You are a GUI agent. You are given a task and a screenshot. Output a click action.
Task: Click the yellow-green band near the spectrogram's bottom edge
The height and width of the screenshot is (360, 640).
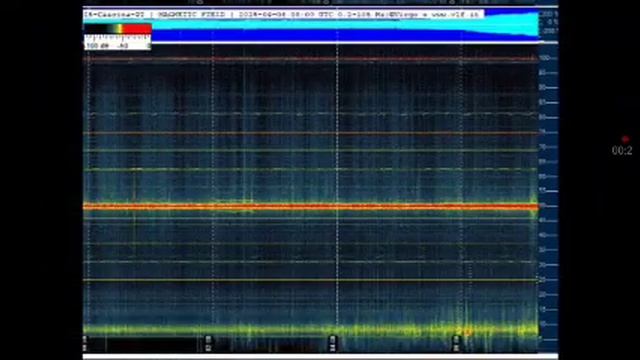coord(310,329)
